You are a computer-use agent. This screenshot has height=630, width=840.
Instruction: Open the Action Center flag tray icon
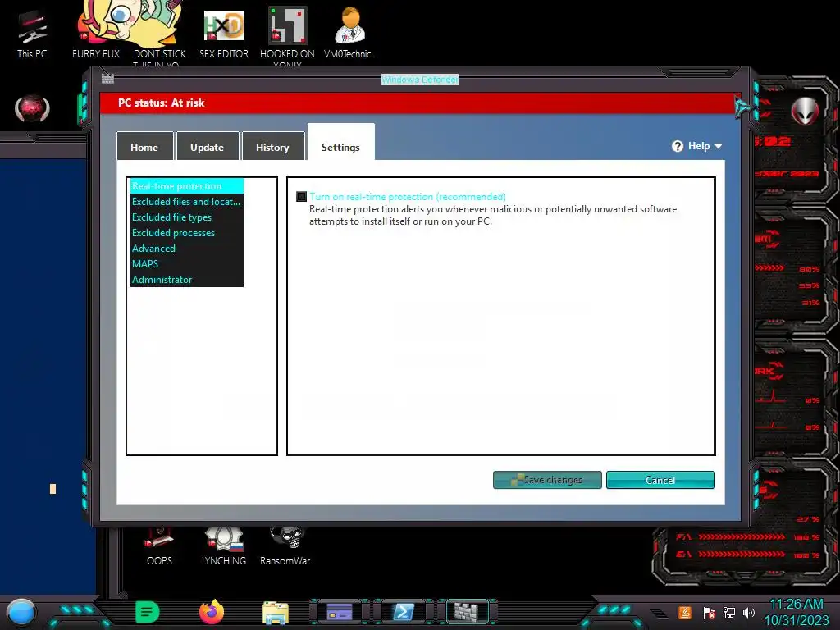coord(710,612)
